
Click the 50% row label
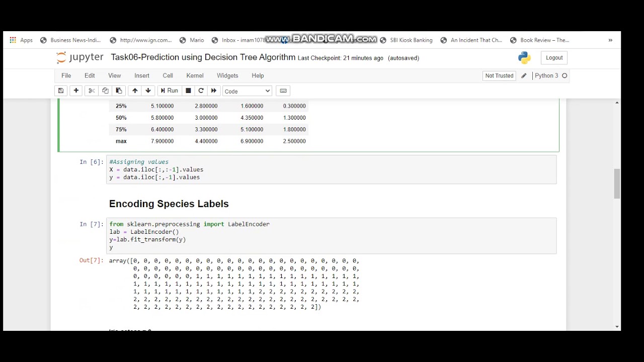coord(121,118)
